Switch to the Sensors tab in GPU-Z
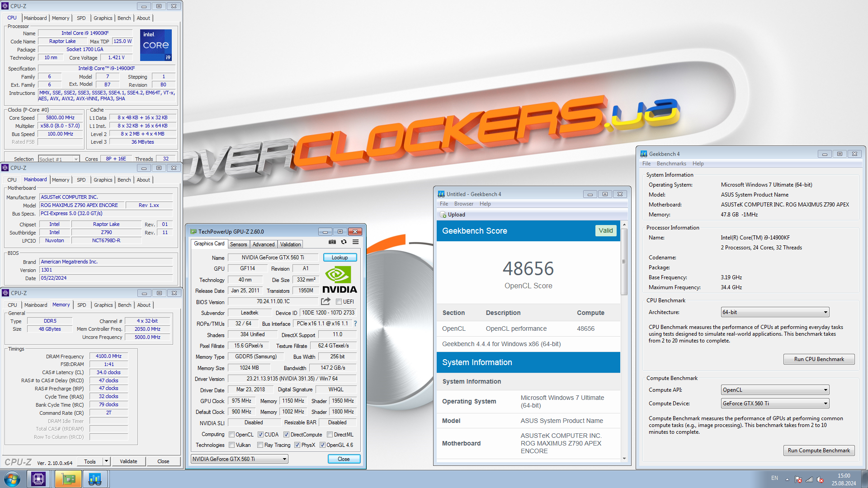Image resolution: width=868 pixels, height=488 pixels. tap(239, 244)
